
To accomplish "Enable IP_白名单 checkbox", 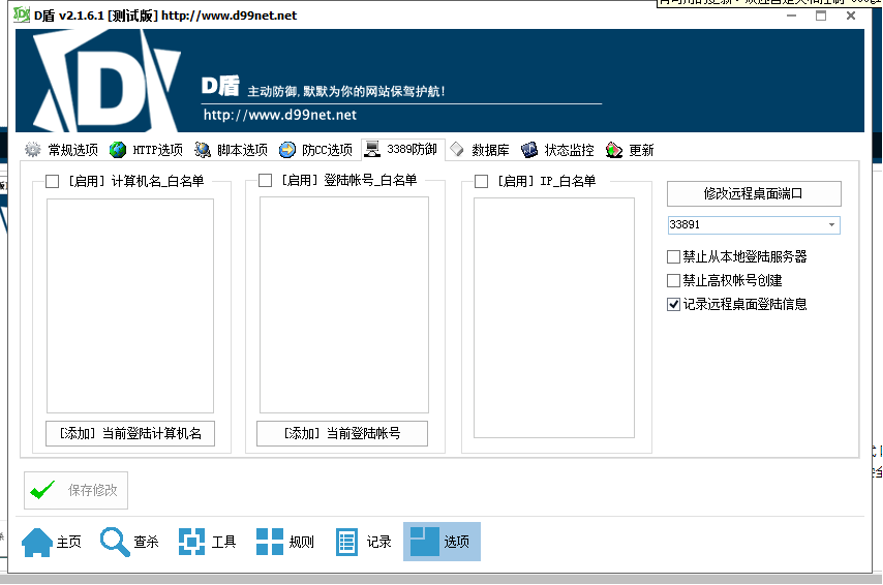I will (x=481, y=181).
